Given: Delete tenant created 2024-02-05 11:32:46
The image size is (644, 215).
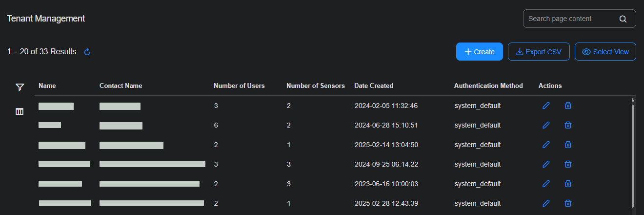Looking at the screenshot, I should (568, 106).
